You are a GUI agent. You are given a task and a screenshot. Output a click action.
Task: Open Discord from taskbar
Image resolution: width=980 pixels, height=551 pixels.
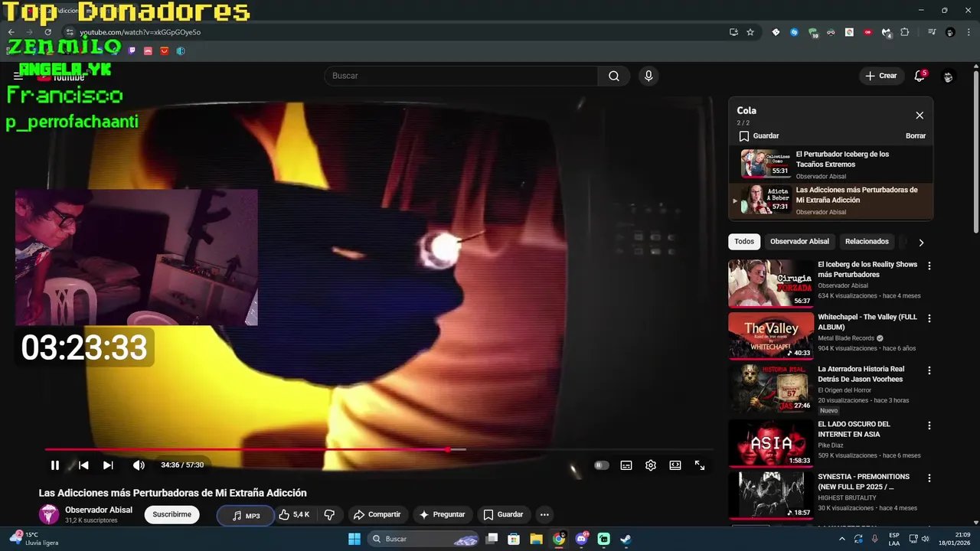581,539
